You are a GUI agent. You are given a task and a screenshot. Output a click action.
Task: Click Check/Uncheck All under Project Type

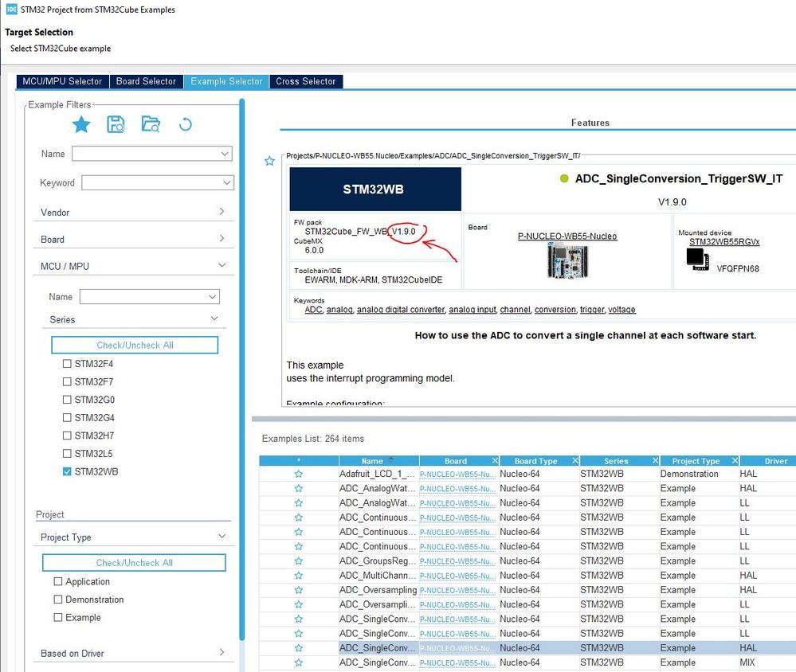point(134,562)
